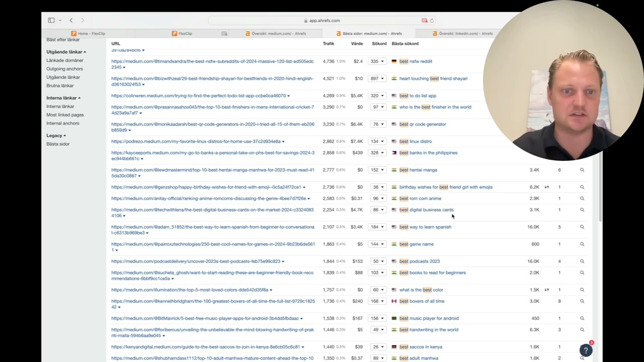Go back with the browser back arrow
The width and height of the screenshot is (644, 362).
pos(71,20)
